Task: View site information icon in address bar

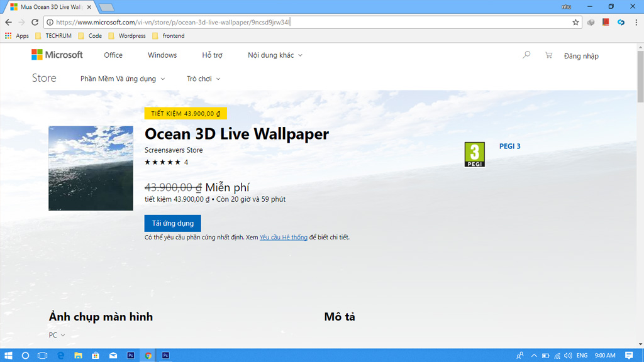Action: tap(50, 22)
